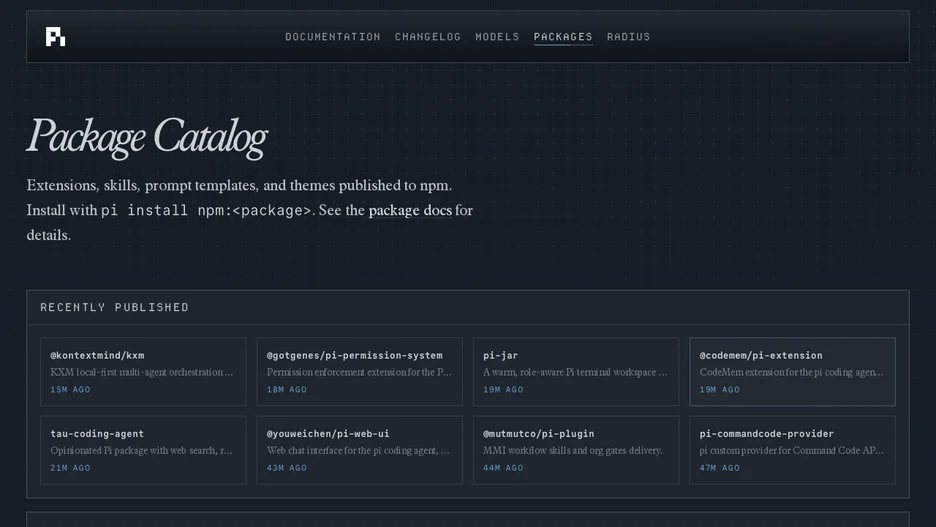
Task: Open the @codemem/pi-extension card
Action: coord(792,372)
